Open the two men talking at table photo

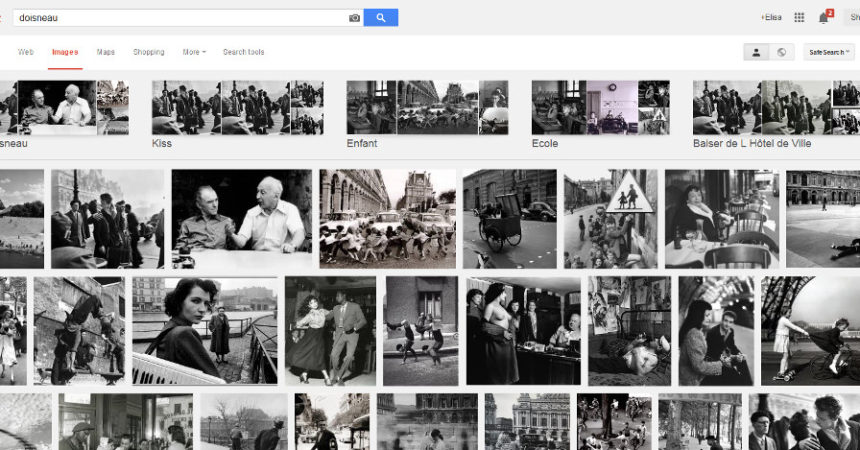click(x=242, y=219)
